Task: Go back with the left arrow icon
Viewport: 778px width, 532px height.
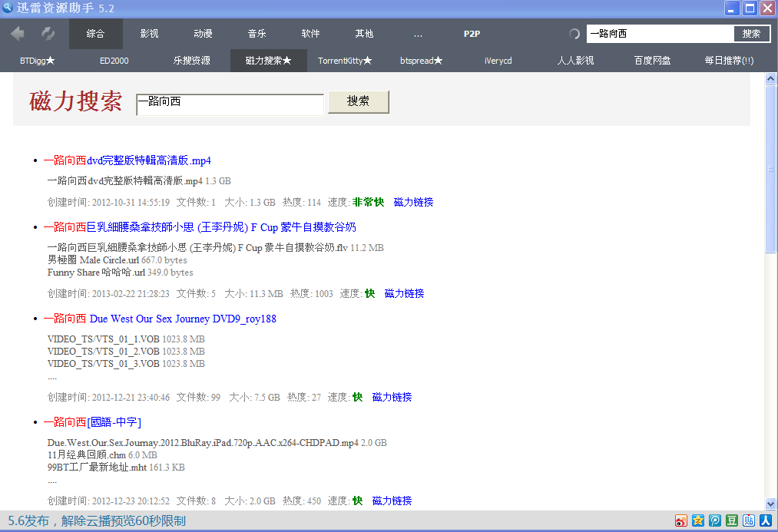Action: [18, 34]
